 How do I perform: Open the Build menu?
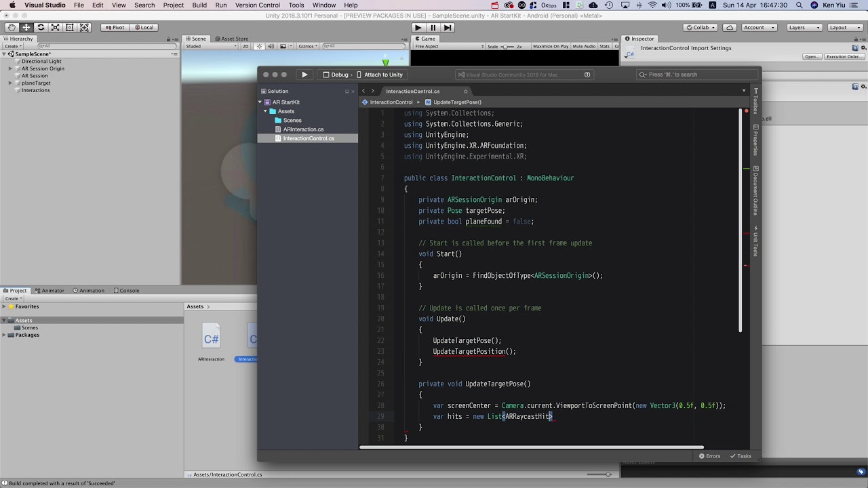tap(199, 5)
